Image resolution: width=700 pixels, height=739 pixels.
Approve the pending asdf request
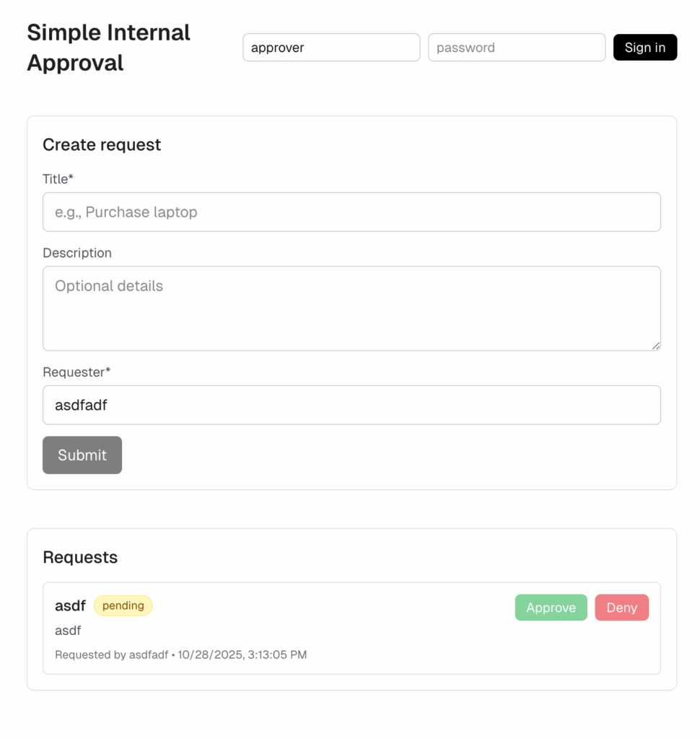pyautogui.click(x=551, y=608)
